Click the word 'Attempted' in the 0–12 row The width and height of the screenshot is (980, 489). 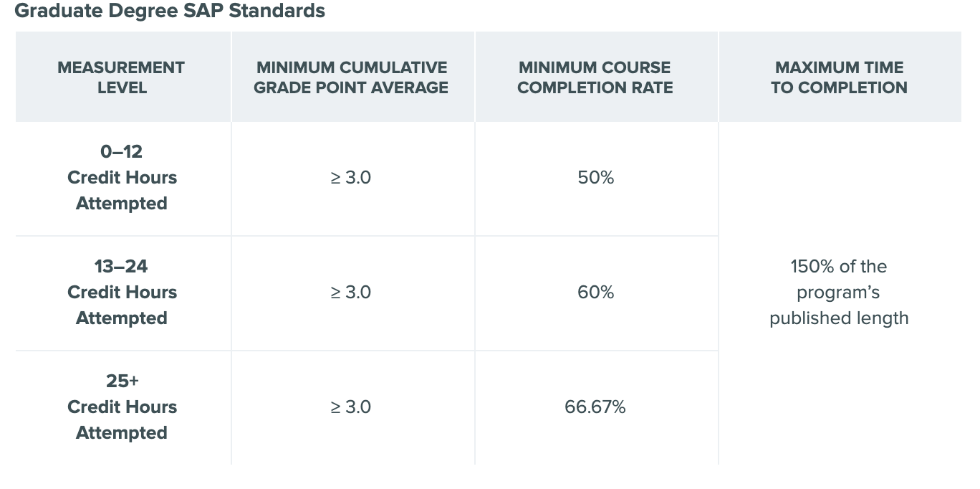122,204
